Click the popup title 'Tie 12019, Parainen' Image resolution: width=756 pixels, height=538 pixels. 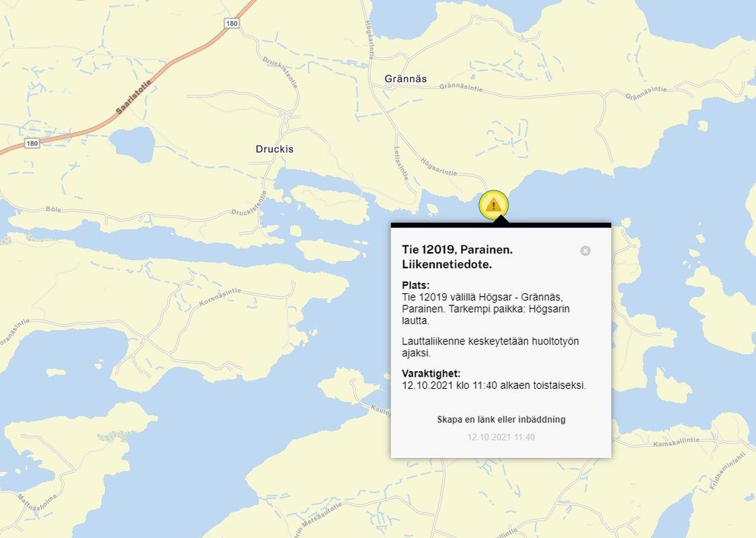[457, 249]
